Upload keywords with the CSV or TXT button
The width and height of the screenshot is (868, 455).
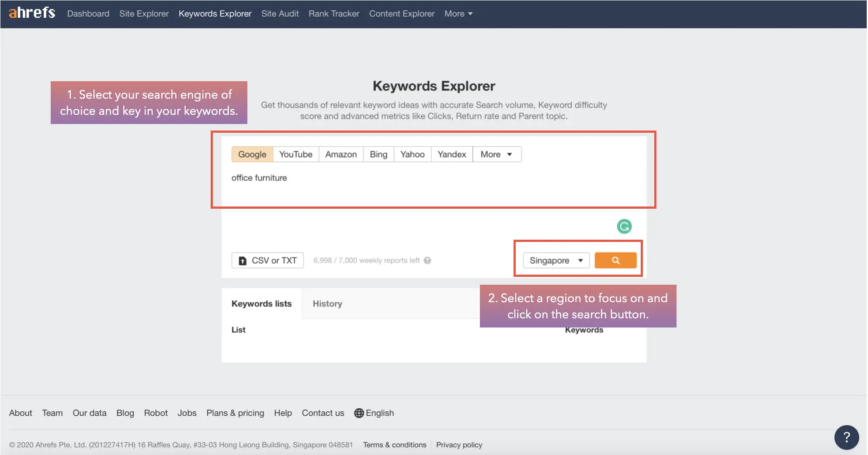tap(267, 260)
